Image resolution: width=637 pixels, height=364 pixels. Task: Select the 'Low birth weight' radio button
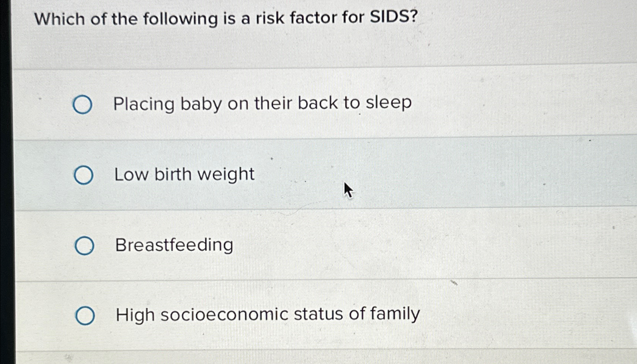[84, 175]
